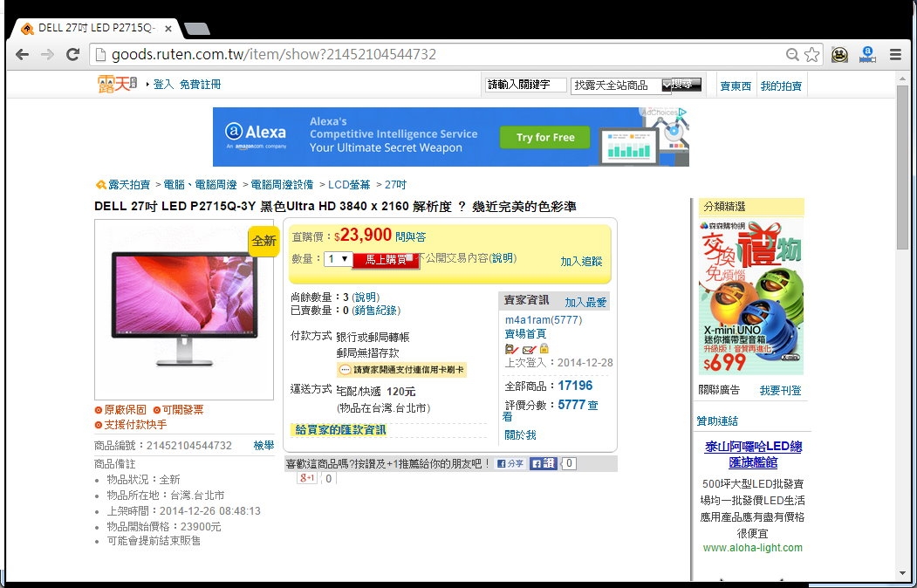Click the seller email verified envelope icon

coord(530,350)
